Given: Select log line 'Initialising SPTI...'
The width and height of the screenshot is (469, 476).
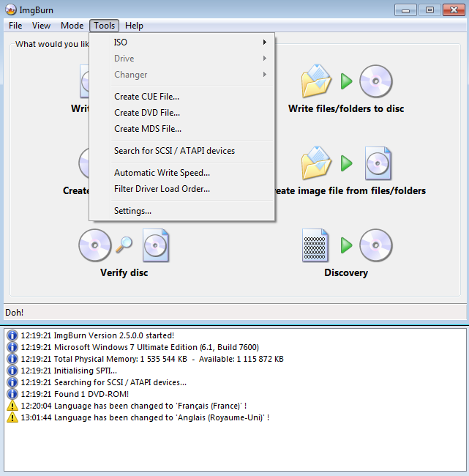Looking at the screenshot, I should 69,371.
